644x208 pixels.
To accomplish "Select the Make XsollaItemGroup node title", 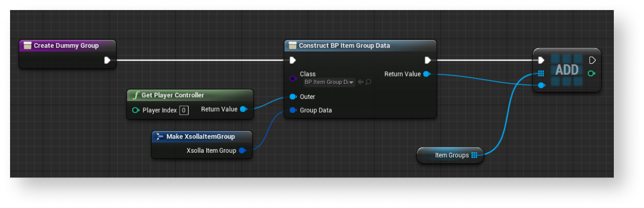I will point(200,137).
